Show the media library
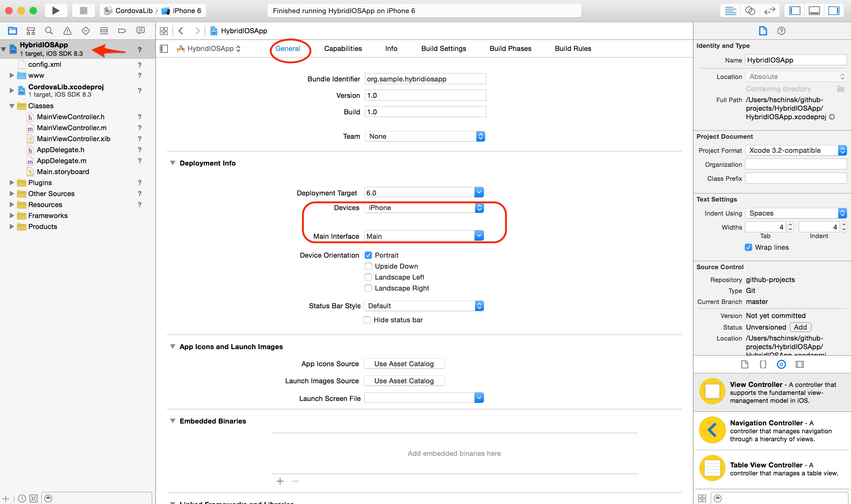The image size is (851, 504). point(800,364)
